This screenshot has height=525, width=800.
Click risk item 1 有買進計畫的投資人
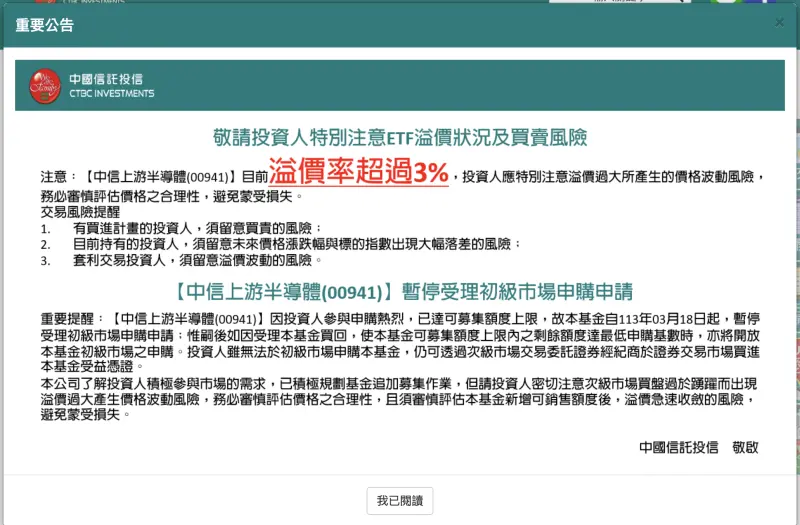[182, 228]
